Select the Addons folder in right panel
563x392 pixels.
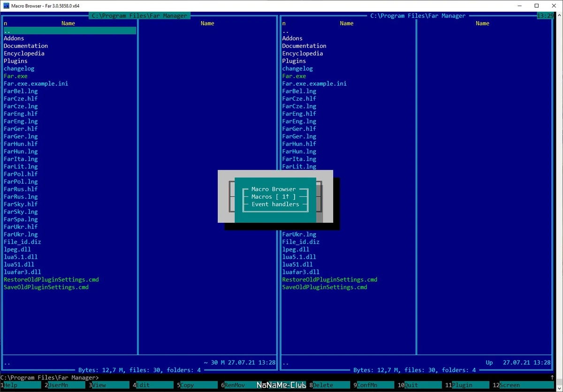coord(292,38)
